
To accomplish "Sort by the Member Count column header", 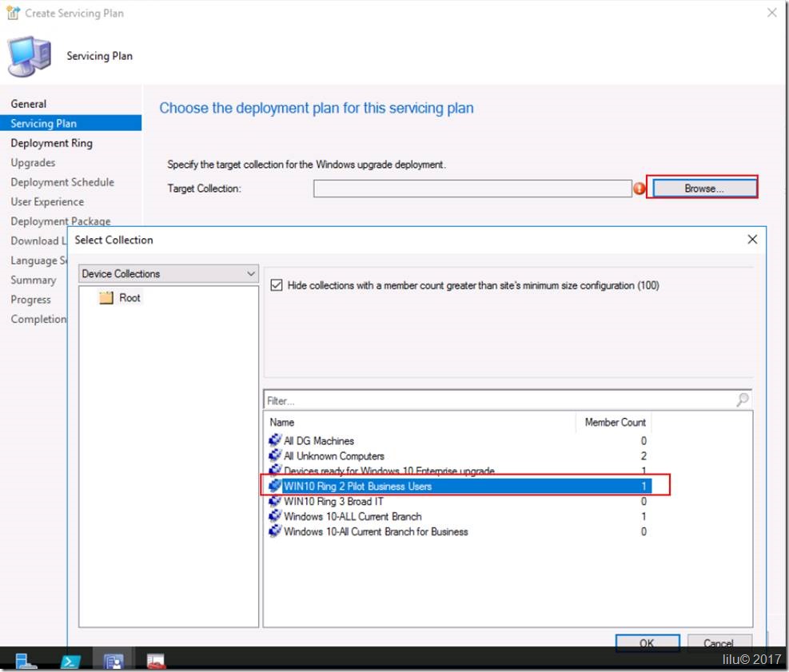I will tap(615, 423).
